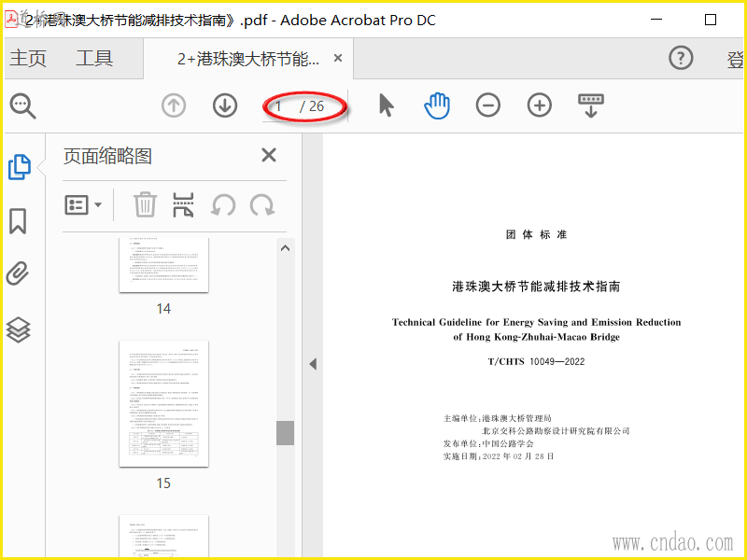Open the thumbnail options dropdown menu
The height and width of the screenshot is (560, 747).
click(x=83, y=204)
